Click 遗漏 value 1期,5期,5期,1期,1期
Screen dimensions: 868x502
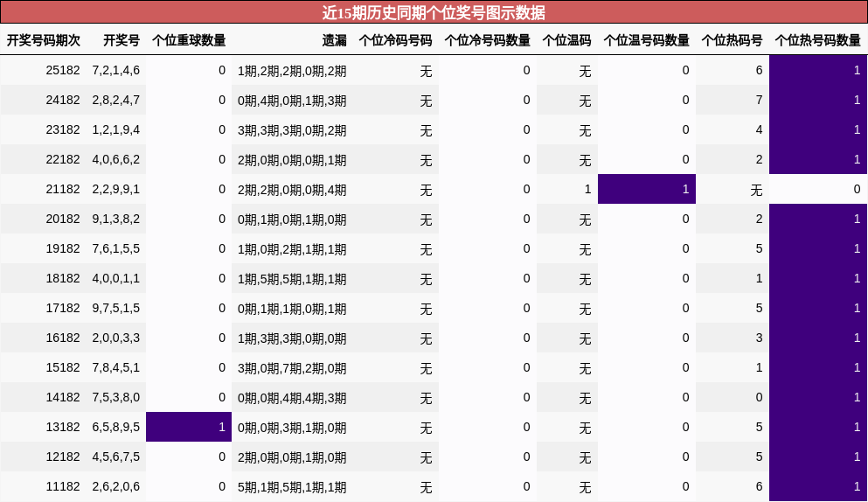[292, 279]
